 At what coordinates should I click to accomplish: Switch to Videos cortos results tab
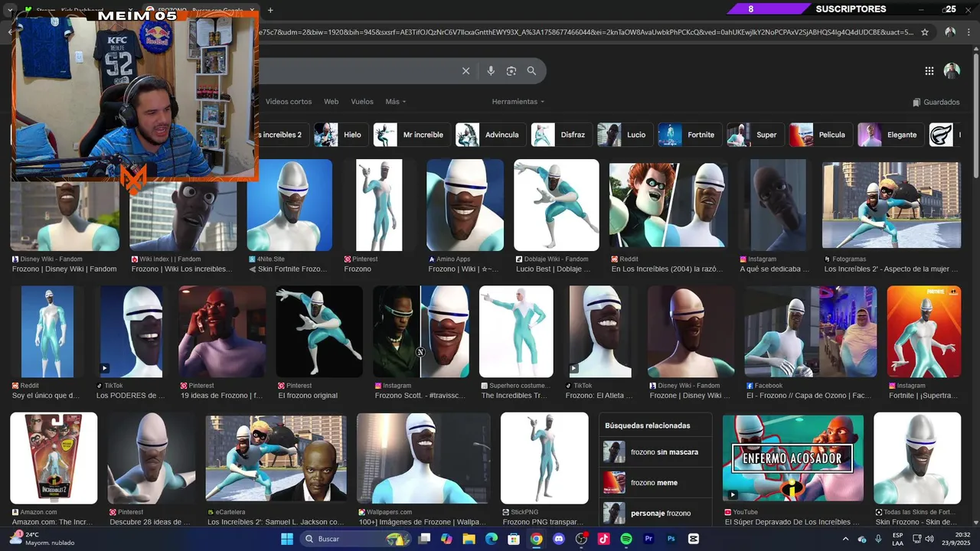289,102
